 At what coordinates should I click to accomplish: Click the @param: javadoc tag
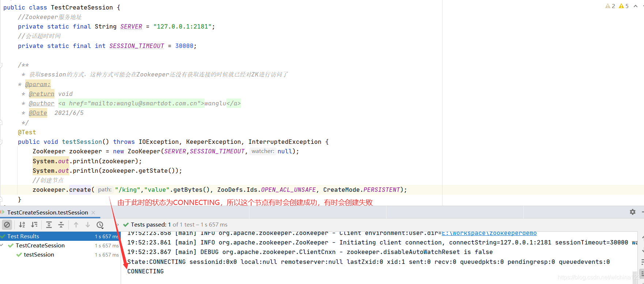pyautogui.click(x=38, y=84)
